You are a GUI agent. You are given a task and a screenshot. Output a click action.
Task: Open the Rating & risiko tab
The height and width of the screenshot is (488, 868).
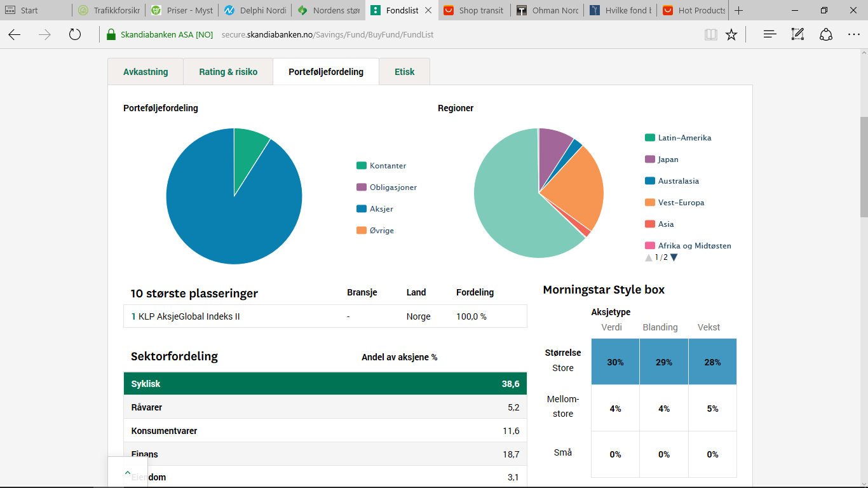tap(228, 72)
